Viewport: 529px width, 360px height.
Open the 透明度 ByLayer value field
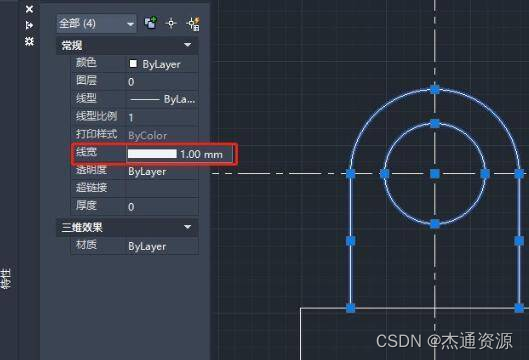[x=162, y=171]
